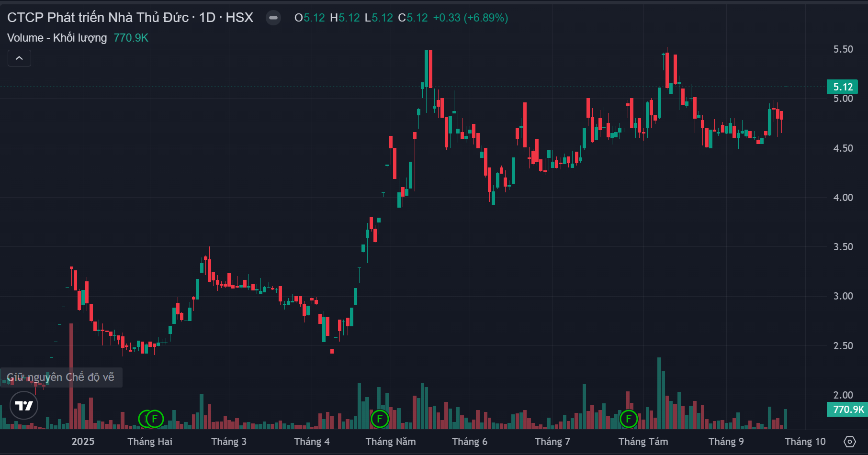Click the open value O5.12

coord(309,18)
